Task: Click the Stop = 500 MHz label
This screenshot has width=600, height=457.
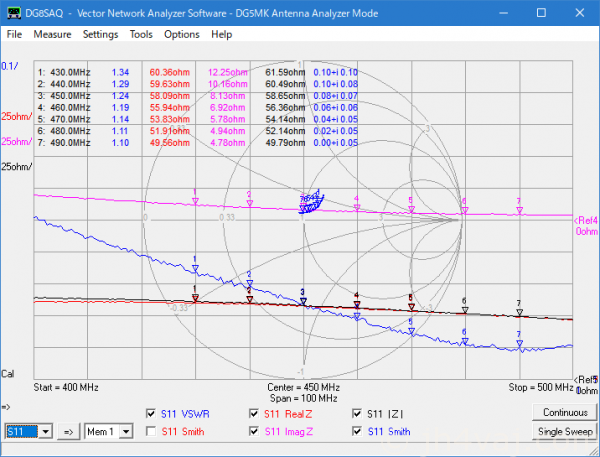Action: (x=540, y=386)
